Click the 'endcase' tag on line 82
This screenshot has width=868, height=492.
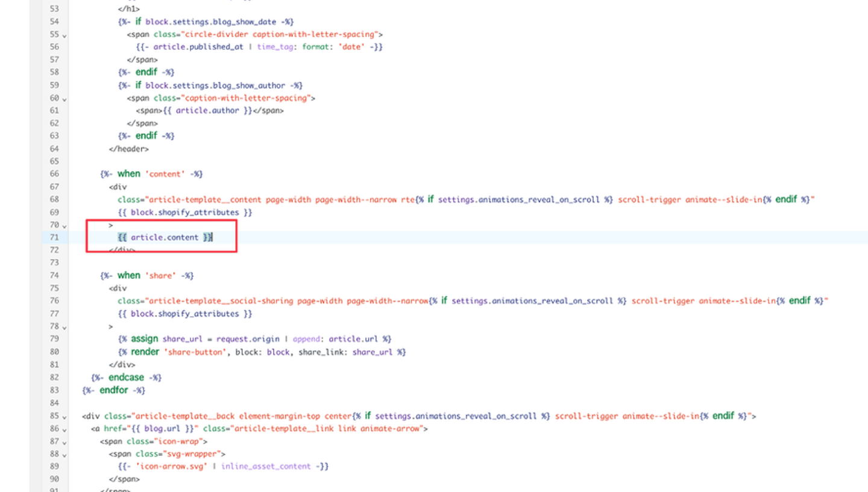click(x=127, y=377)
